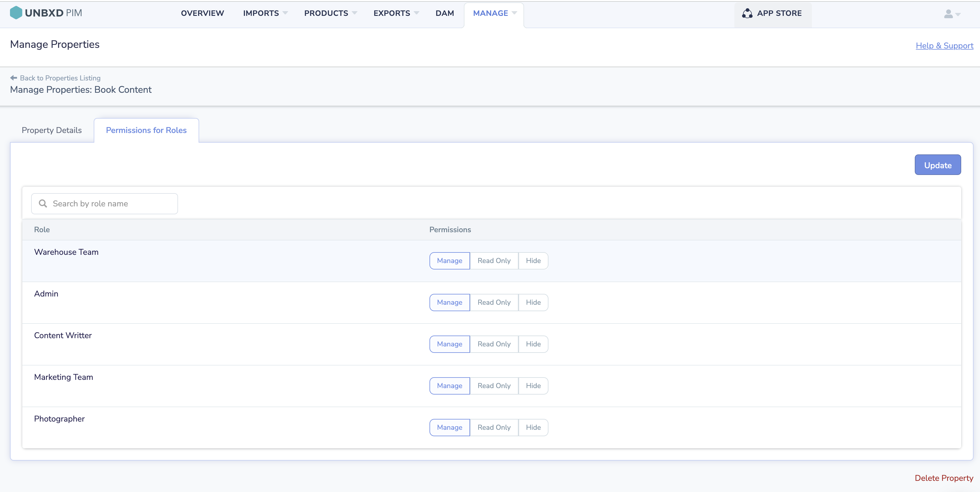Click the App Store network icon

pos(747,13)
